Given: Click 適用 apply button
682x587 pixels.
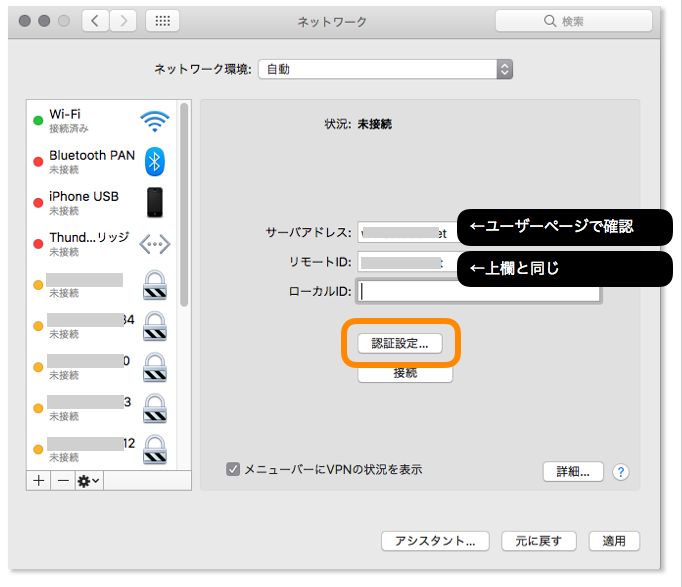Looking at the screenshot, I should pyautogui.click(x=614, y=541).
